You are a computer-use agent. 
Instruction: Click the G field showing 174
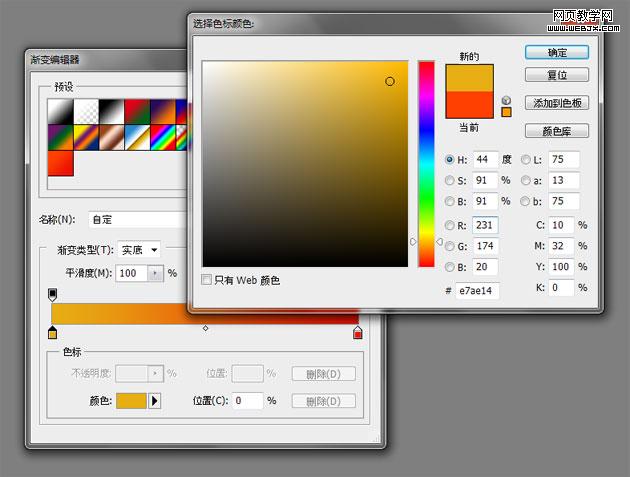tap(485, 246)
